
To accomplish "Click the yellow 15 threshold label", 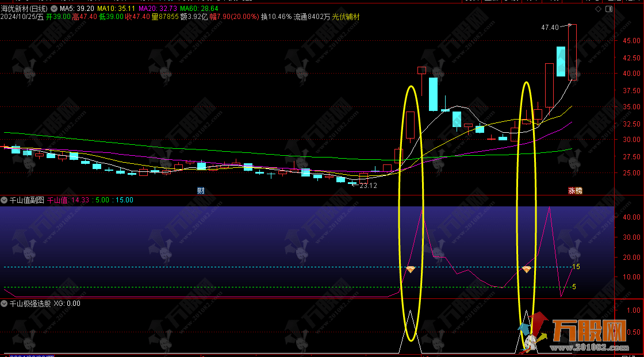I will click(x=576, y=267).
